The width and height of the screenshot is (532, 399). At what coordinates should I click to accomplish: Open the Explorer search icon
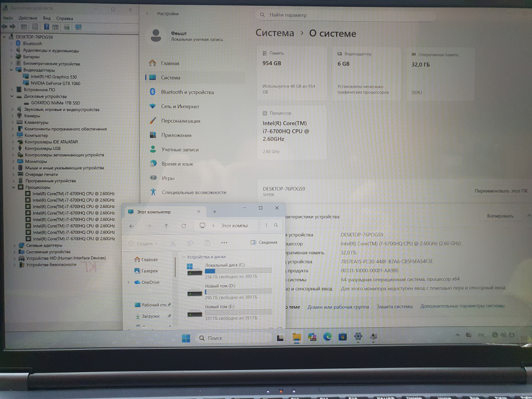276,225
